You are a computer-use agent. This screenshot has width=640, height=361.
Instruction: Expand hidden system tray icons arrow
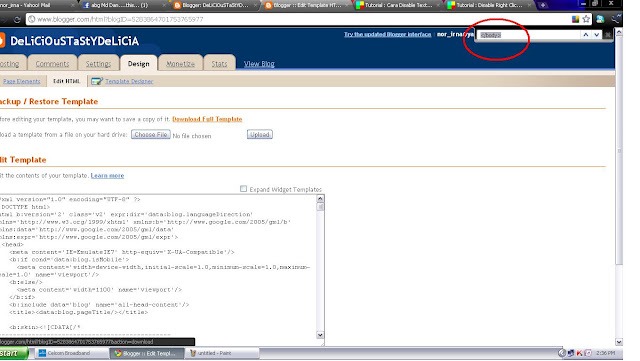(x=562, y=353)
